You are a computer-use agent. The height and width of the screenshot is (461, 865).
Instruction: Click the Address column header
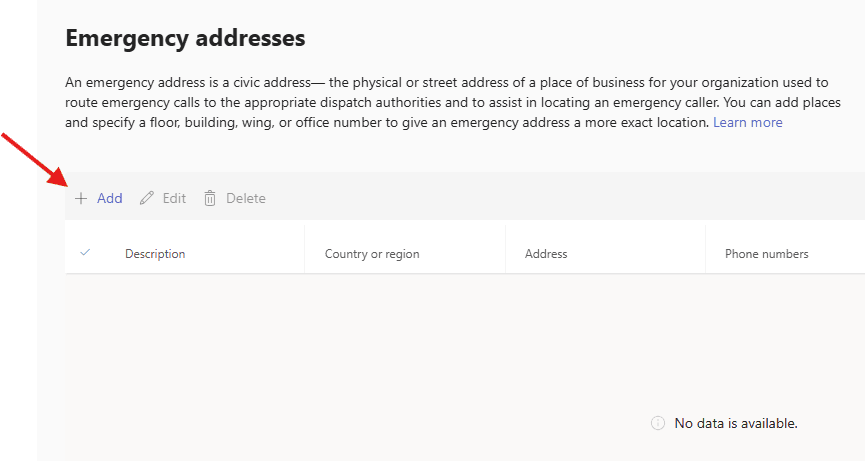tap(546, 254)
